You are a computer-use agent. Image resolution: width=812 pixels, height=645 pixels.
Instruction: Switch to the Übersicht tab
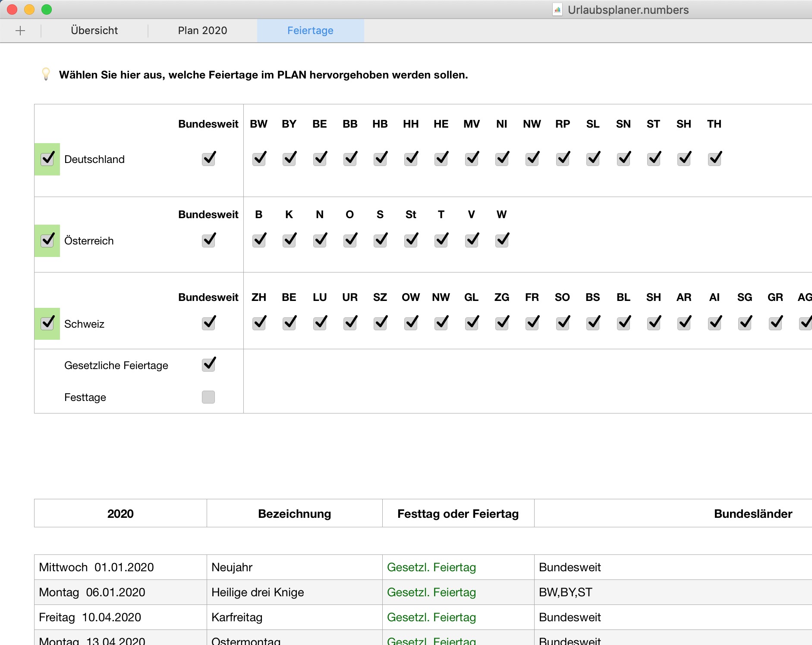point(94,31)
